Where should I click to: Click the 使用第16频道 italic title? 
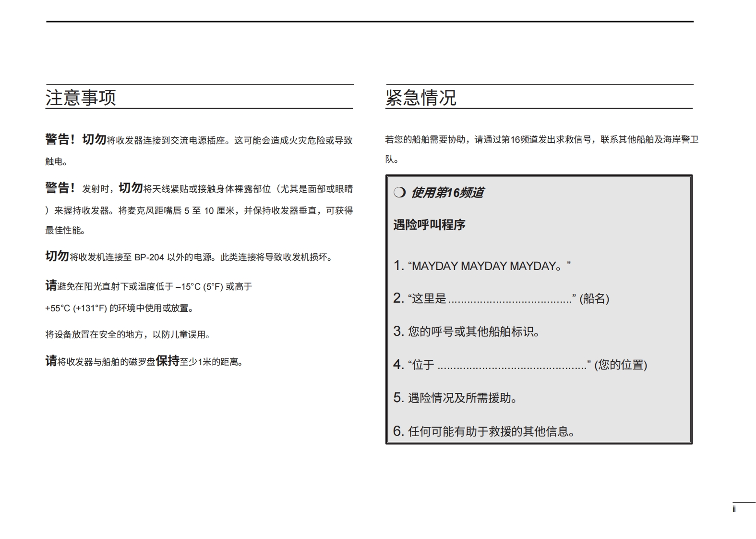[x=447, y=193]
